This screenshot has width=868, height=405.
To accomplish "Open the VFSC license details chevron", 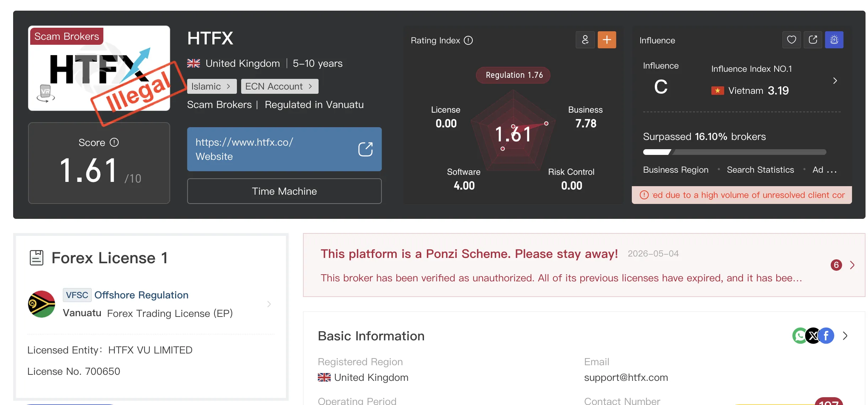I will tap(269, 304).
